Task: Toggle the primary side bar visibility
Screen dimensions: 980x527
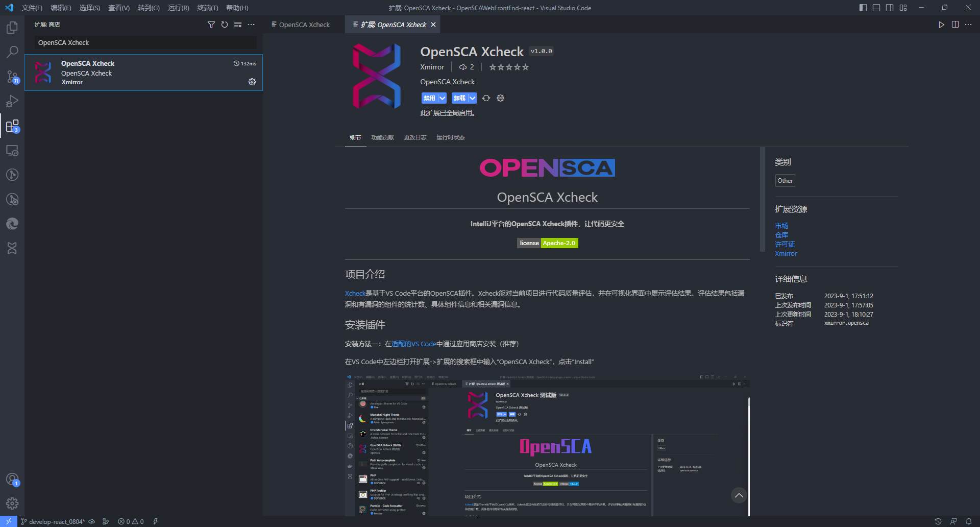Action: click(863, 8)
